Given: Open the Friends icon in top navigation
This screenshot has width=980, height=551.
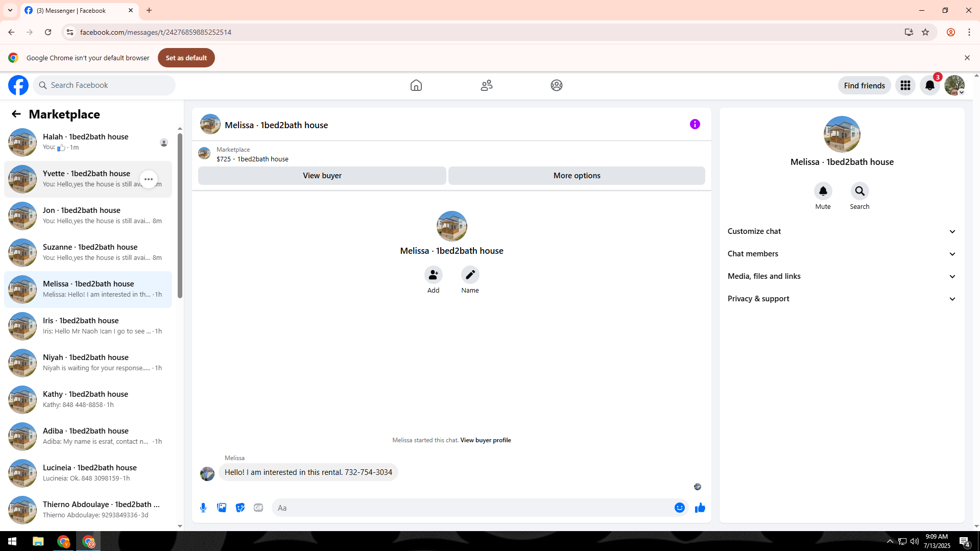Looking at the screenshot, I should pos(487,85).
